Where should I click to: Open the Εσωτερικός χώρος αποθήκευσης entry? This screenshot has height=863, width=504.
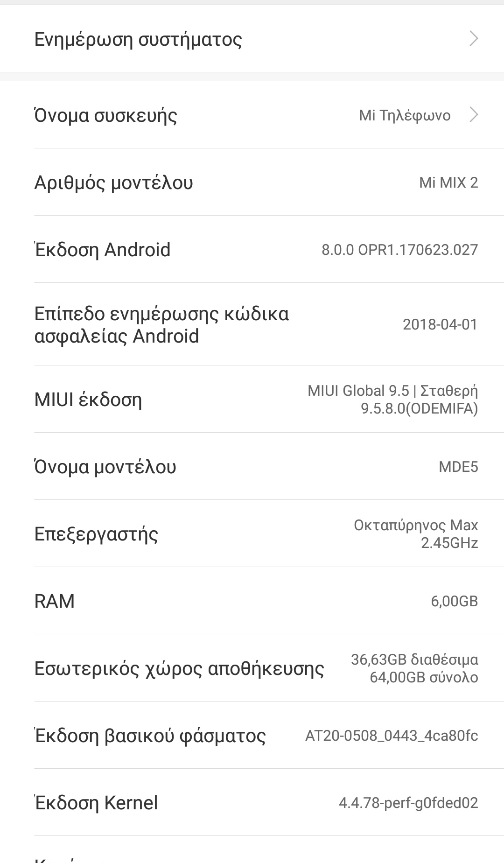[x=179, y=668]
